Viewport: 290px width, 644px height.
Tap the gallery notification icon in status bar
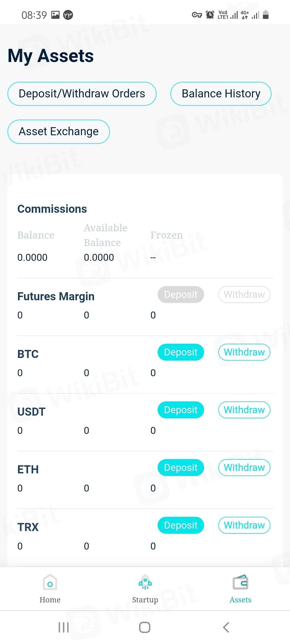pos(55,15)
